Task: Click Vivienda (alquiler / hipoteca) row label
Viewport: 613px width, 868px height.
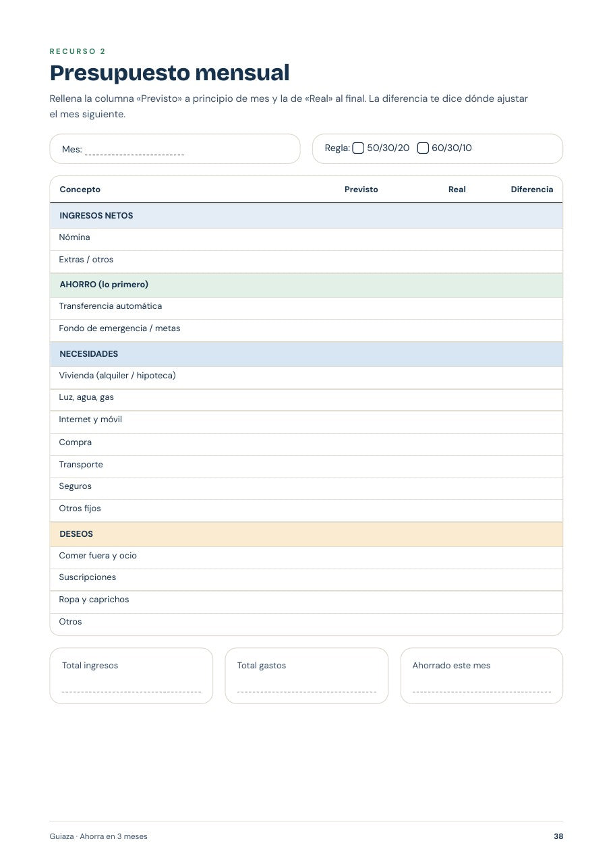Action: 117,376
